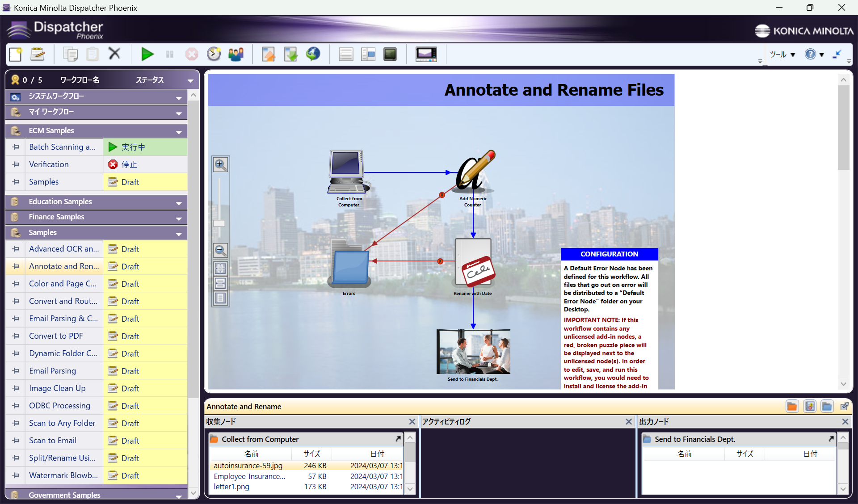Create a new workflow with the blank page icon

(16, 54)
